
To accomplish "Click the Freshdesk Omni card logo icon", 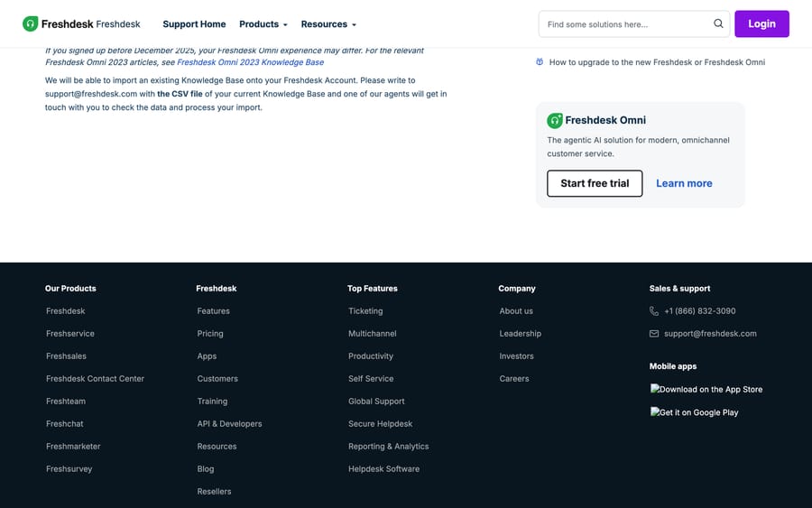I will click(555, 120).
